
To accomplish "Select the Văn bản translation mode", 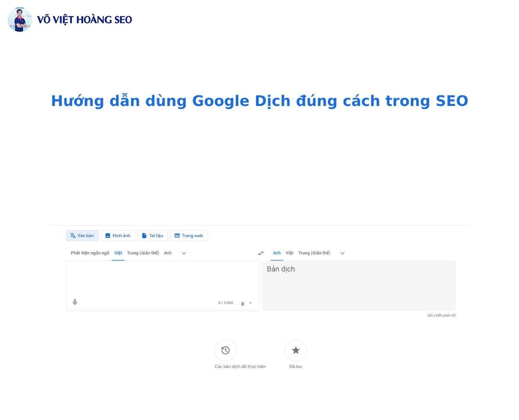I will coord(82,236).
